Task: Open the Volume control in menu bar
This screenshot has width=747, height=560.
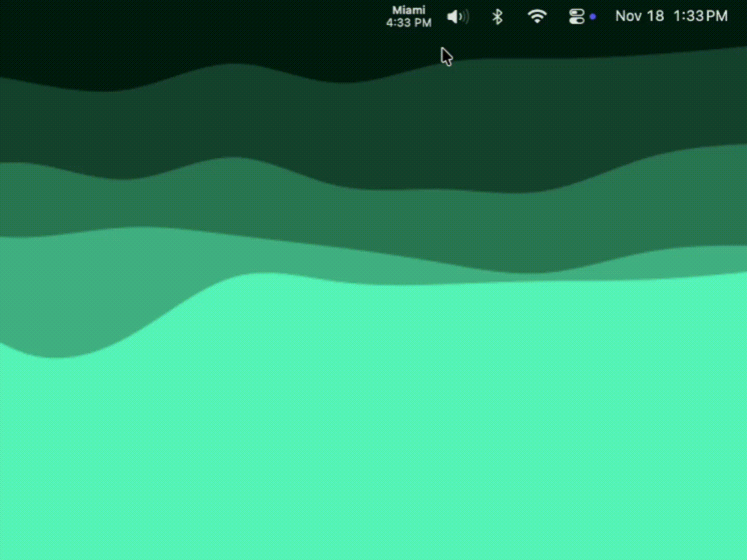Action: pyautogui.click(x=458, y=17)
